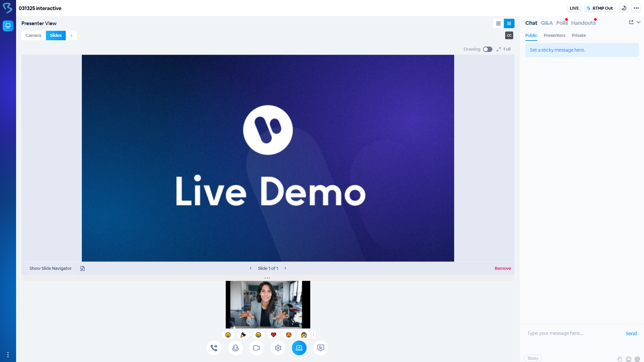Viewport: 644px width, 362px height.
Task: Select the Presenters chat tab
Action: click(x=554, y=36)
